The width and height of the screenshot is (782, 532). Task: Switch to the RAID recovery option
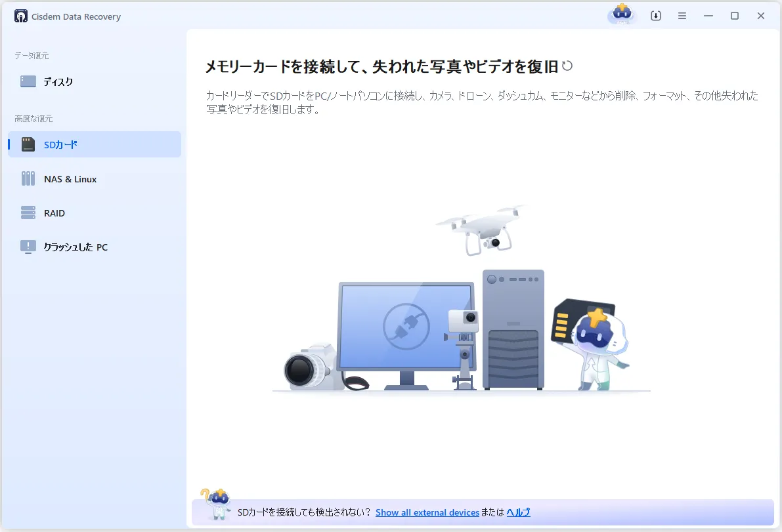pyautogui.click(x=54, y=213)
